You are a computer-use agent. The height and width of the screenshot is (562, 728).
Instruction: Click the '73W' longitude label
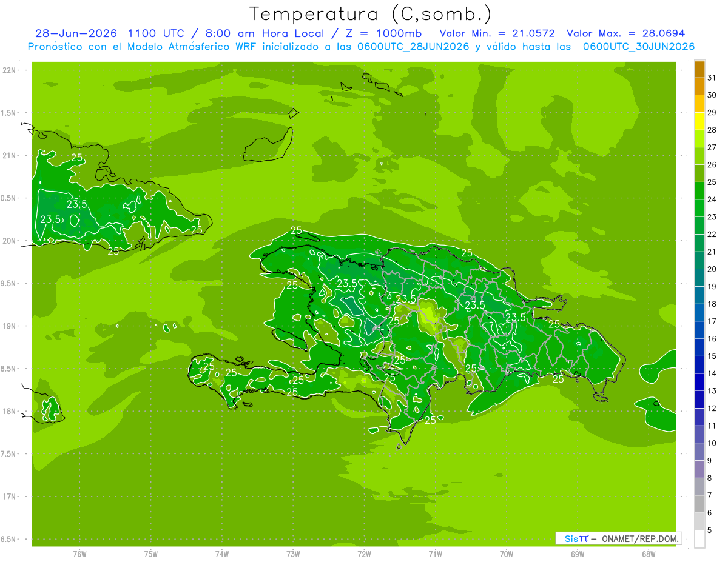[293, 554]
